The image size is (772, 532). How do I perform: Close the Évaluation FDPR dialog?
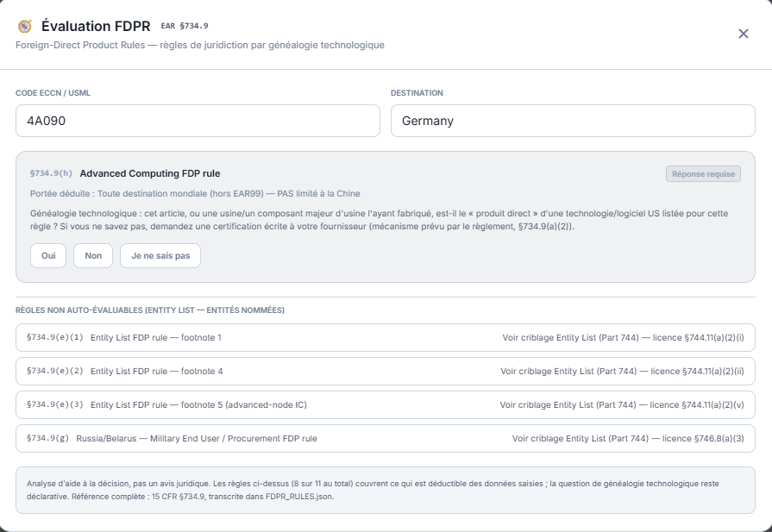pyautogui.click(x=743, y=34)
